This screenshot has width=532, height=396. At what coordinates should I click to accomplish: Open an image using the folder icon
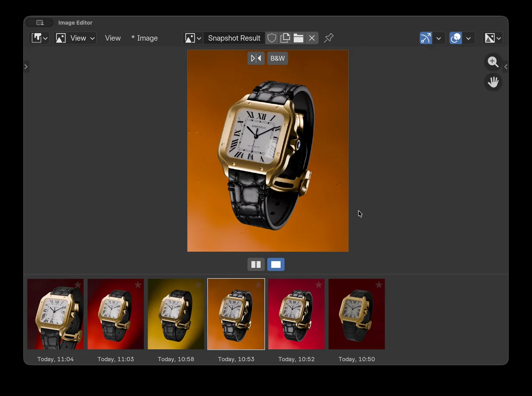click(298, 38)
